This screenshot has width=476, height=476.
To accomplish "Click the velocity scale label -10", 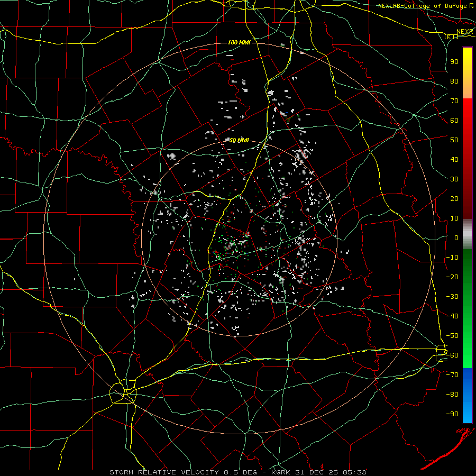I will pyautogui.click(x=452, y=258).
